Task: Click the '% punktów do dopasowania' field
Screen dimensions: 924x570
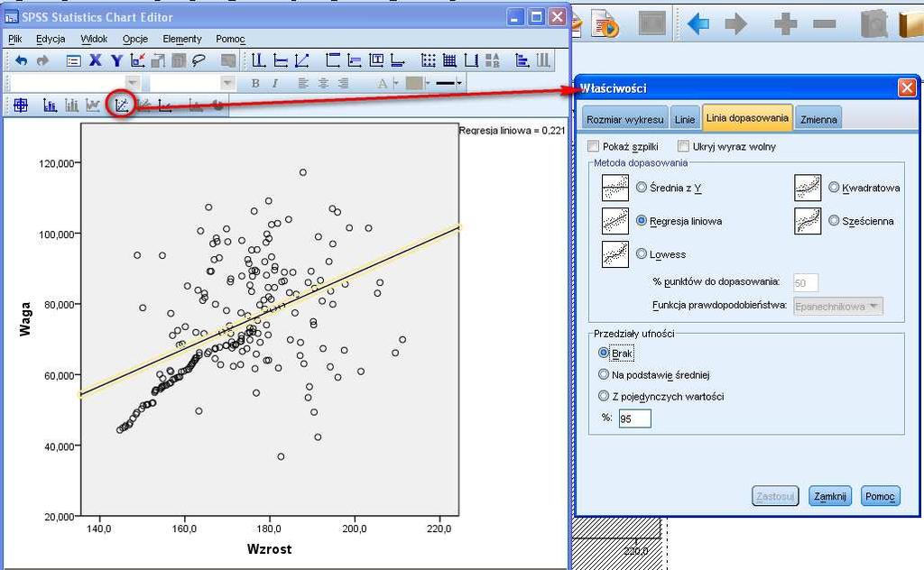Action: [806, 282]
